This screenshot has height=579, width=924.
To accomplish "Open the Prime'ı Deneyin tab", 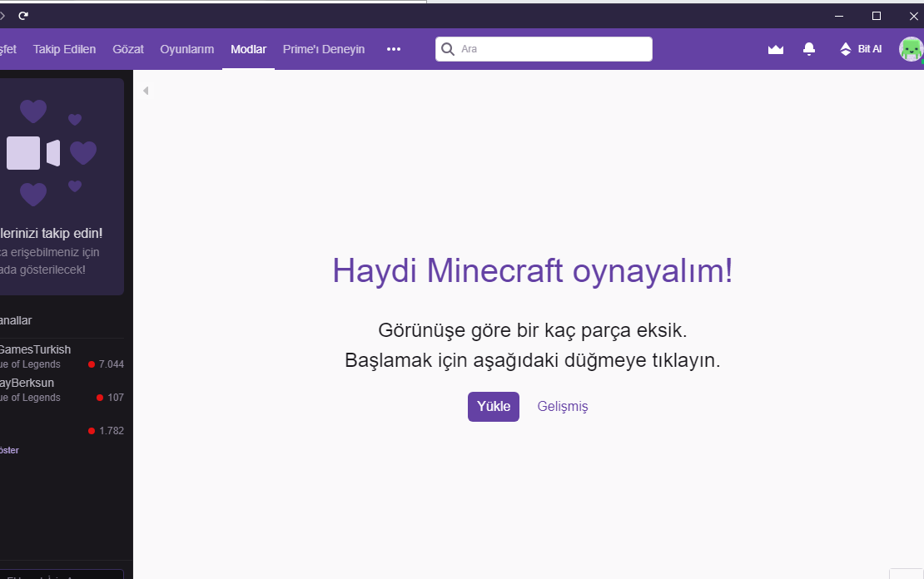I will (324, 49).
